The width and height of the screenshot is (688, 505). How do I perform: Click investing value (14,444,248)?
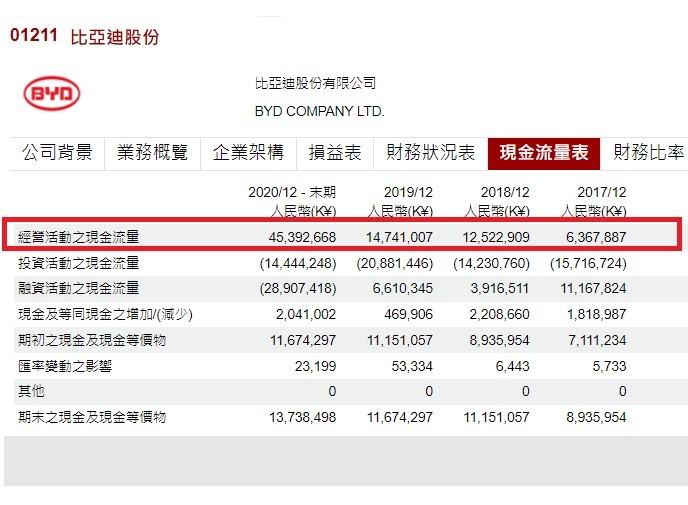(298, 263)
